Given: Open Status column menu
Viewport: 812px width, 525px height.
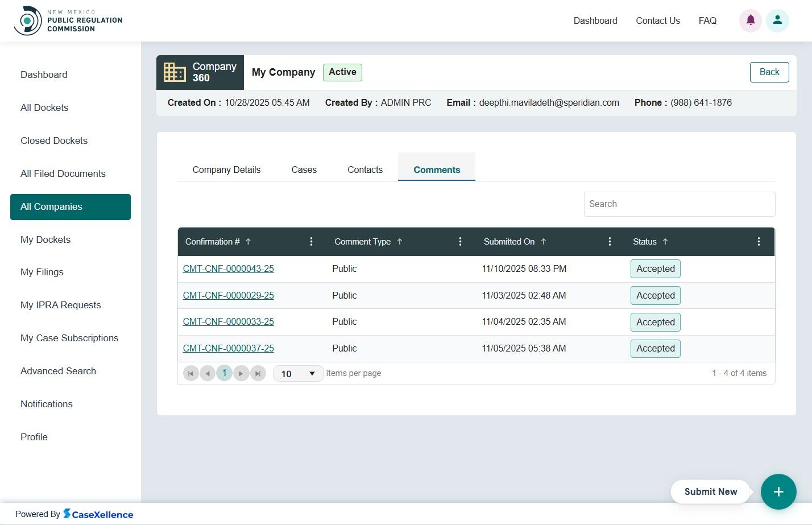Looking at the screenshot, I should point(759,242).
